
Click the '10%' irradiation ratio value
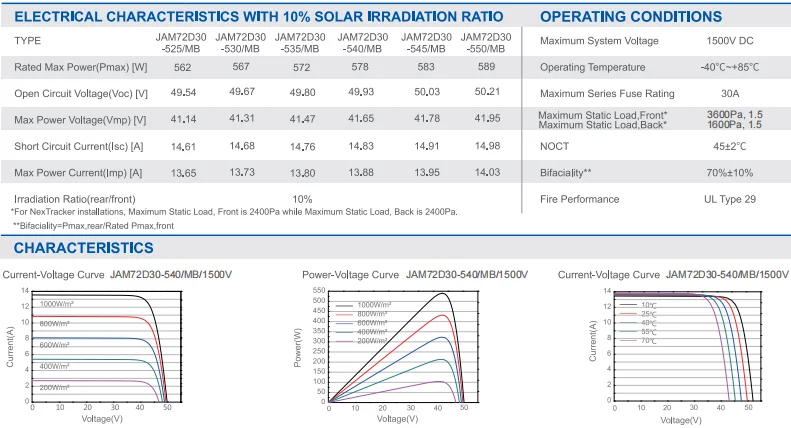(x=302, y=199)
